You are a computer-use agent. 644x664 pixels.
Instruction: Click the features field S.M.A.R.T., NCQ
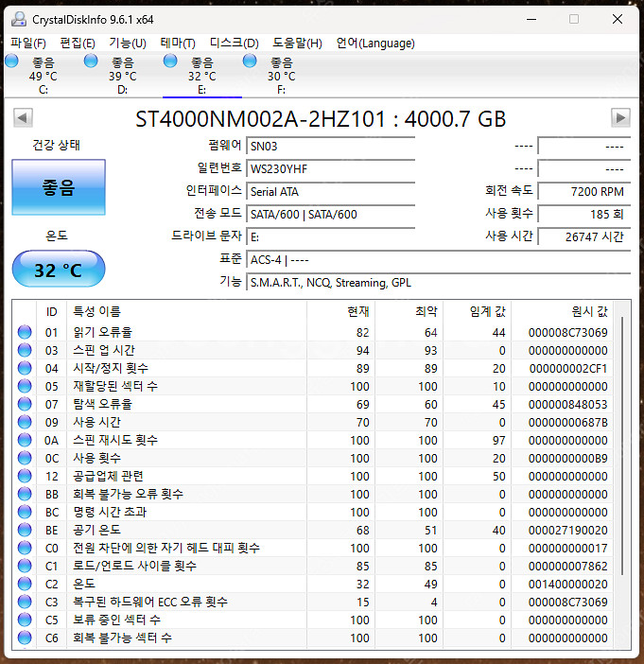click(438, 283)
